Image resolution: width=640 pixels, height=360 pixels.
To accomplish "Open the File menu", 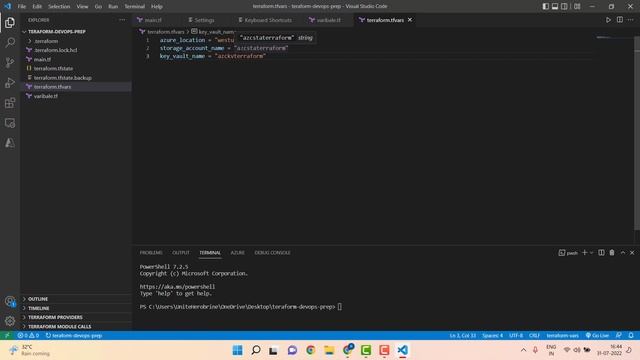I will pos(22,7).
